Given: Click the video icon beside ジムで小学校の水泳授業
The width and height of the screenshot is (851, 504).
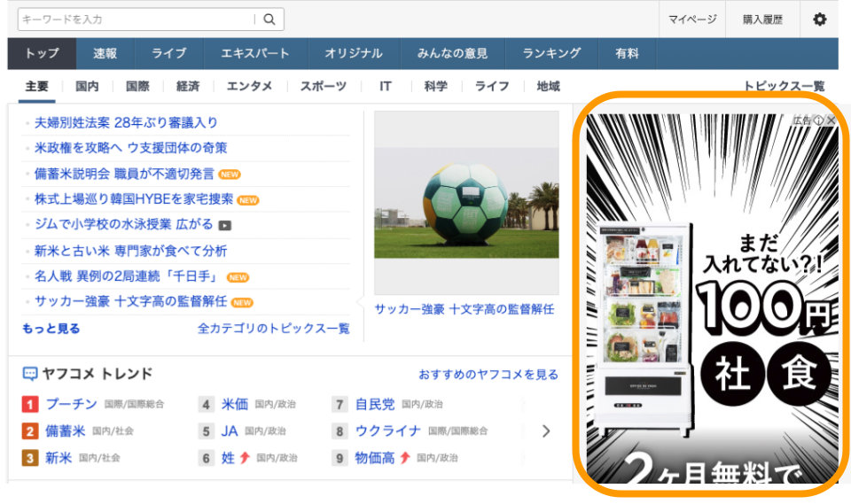Looking at the screenshot, I should coord(224,225).
